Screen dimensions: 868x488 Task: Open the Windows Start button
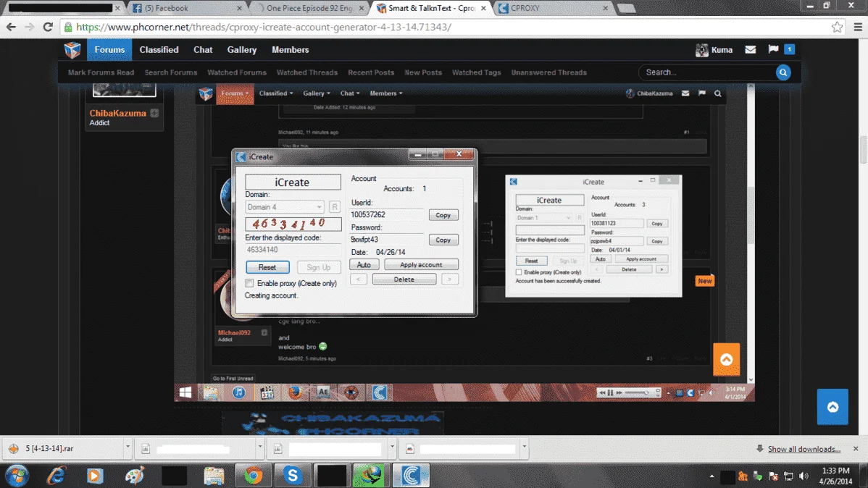[17, 476]
